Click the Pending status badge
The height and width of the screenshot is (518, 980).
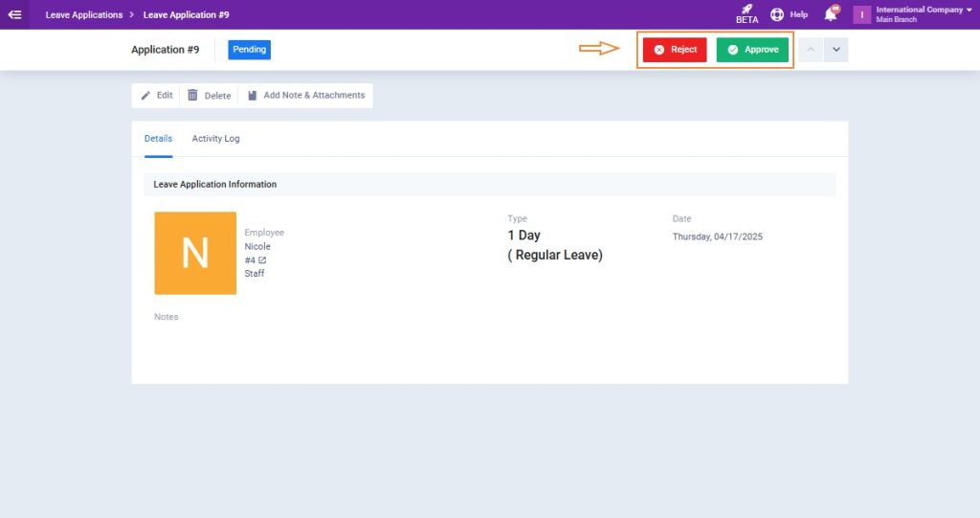pos(250,50)
